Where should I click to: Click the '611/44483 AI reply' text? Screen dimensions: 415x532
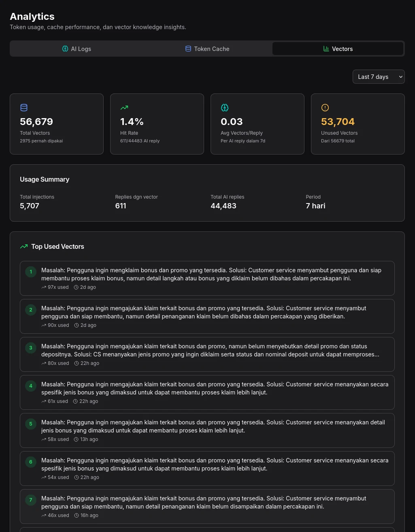[140, 141]
